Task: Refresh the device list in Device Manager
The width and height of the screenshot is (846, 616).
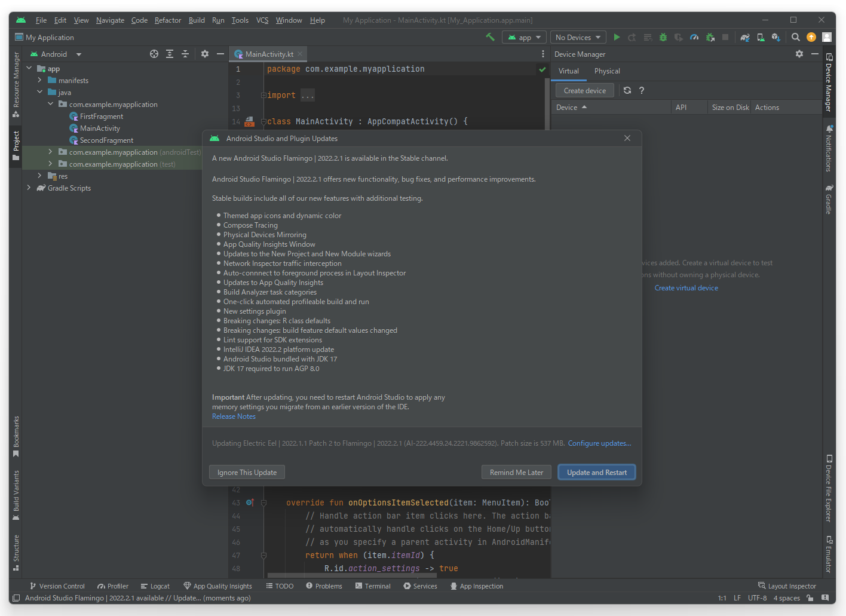Action: pos(627,90)
